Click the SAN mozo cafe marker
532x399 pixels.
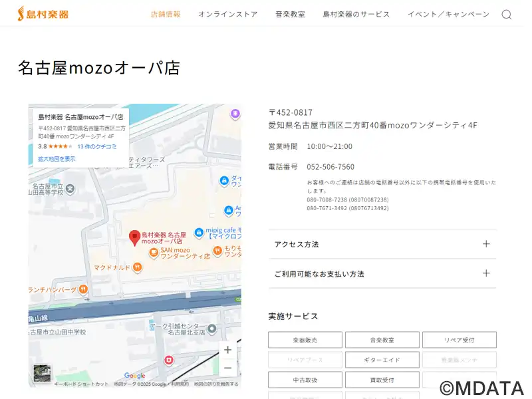click(154, 253)
